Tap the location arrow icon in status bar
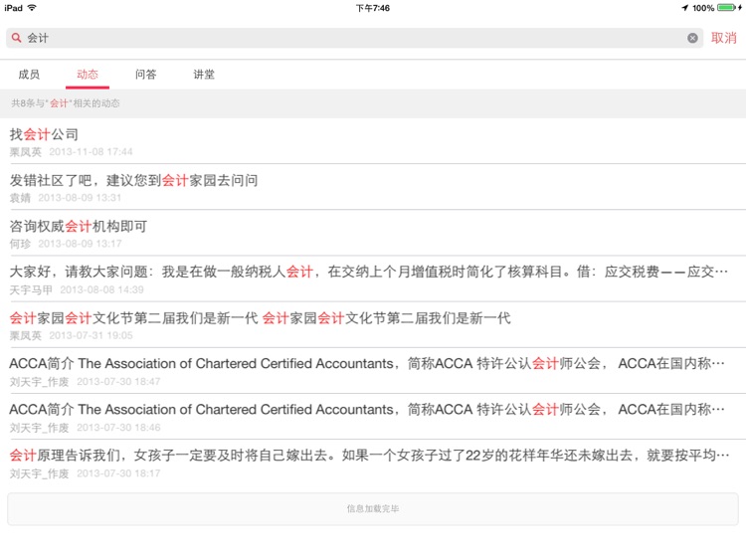Image resolution: width=746 pixels, height=560 pixels. [684, 8]
